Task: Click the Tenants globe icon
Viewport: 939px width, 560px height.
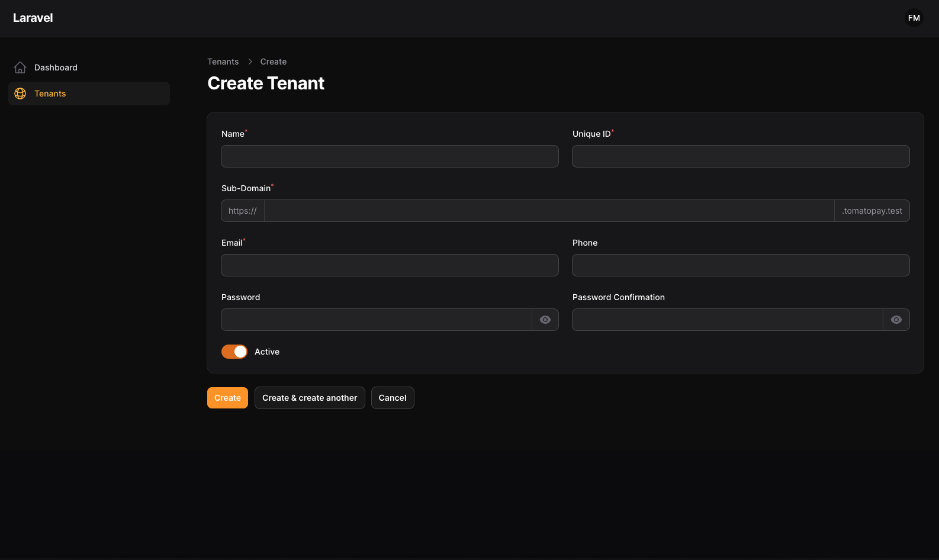Action: [x=20, y=94]
